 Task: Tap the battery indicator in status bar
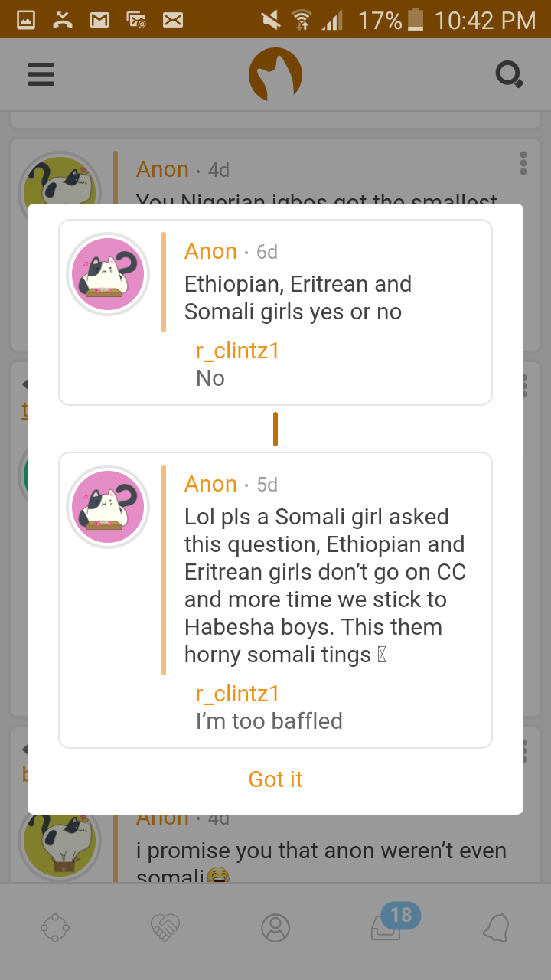(x=416, y=20)
